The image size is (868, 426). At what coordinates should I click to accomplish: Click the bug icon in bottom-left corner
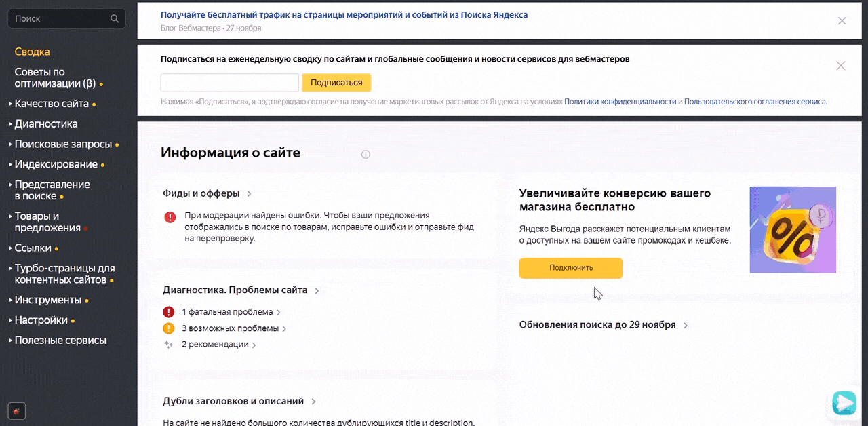[16, 410]
